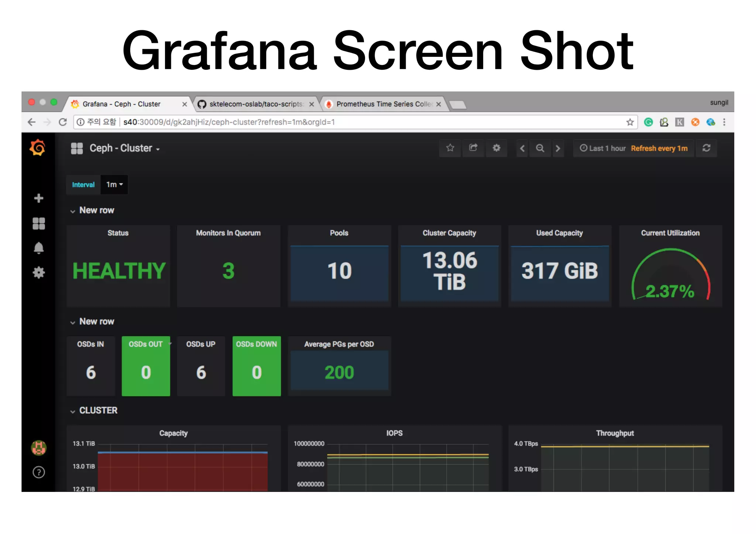Open the Last 1 hour time picker

pos(602,148)
